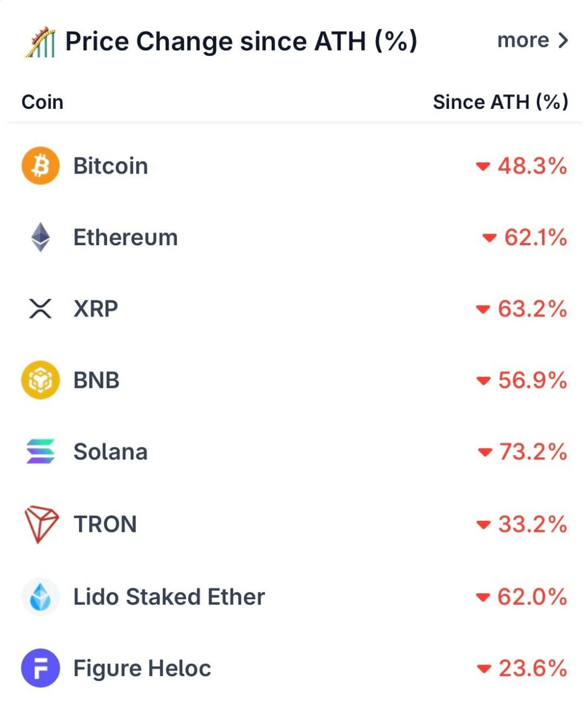Click the roller coaster header icon
The height and width of the screenshot is (707, 588).
(x=40, y=42)
